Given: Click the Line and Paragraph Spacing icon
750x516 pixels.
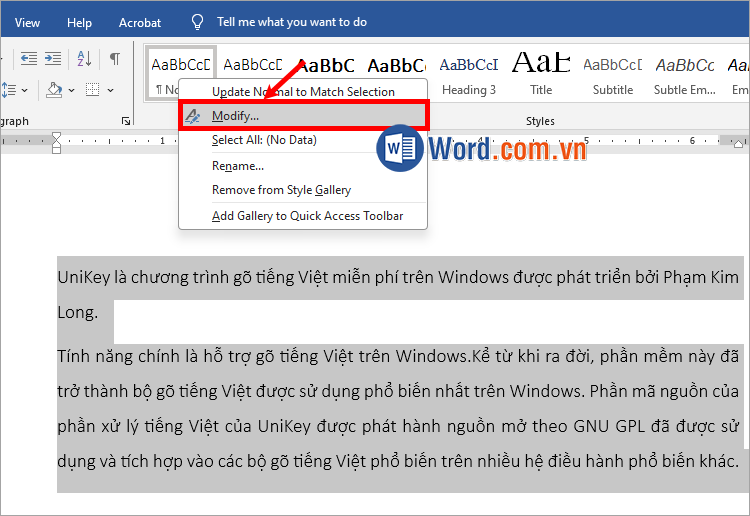Looking at the screenshot, I should pos(9,90).
